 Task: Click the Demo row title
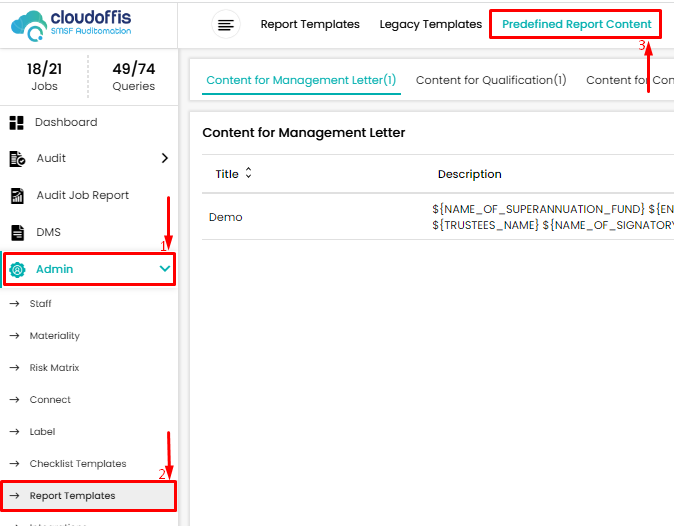[226, 217]
